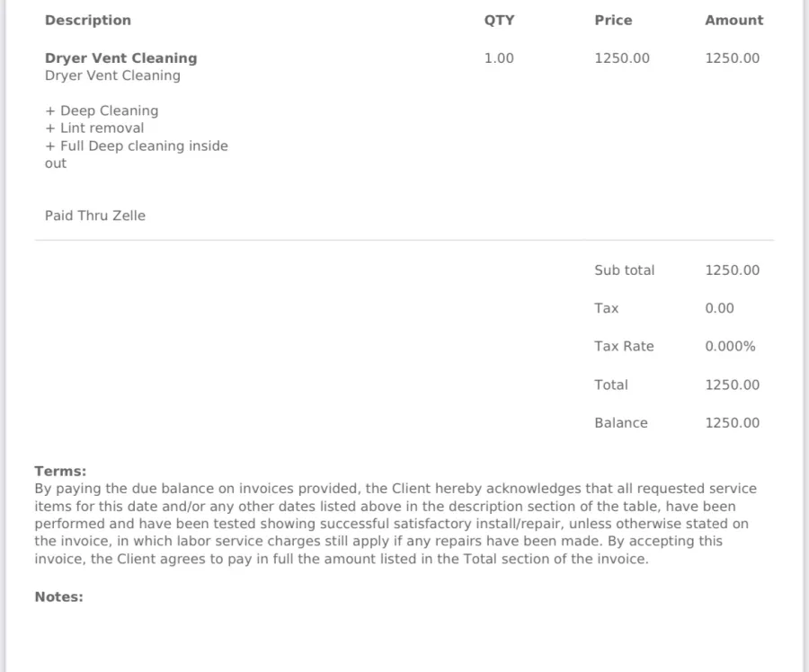The image size is (809, 672).
Task: Click the Notes heading
Action: pos(58,597)
